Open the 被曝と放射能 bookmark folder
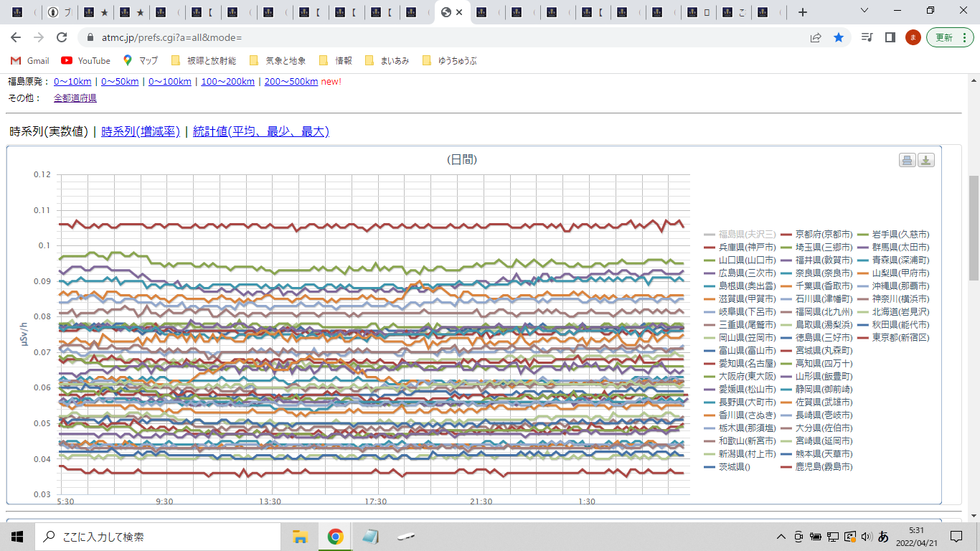 pyautogui.click(x=204, y=61)
